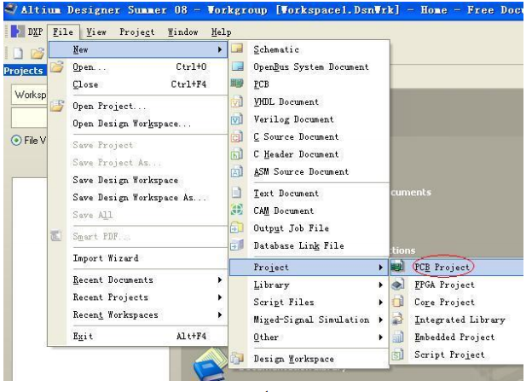532x392 pixels.
Task: Select Core Project menu entry
Action: click(456, 303)
